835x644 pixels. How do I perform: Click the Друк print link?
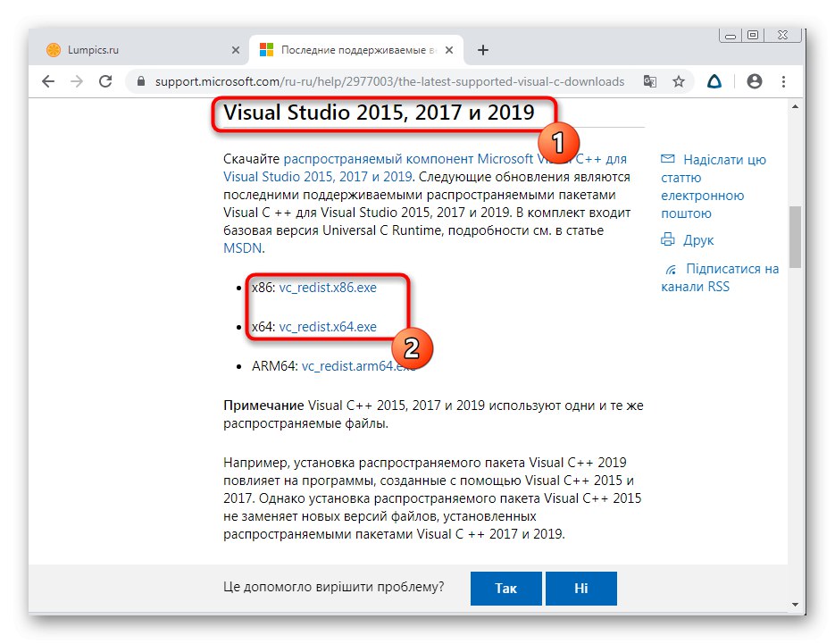pyautogui.click(x=698, y=240)
